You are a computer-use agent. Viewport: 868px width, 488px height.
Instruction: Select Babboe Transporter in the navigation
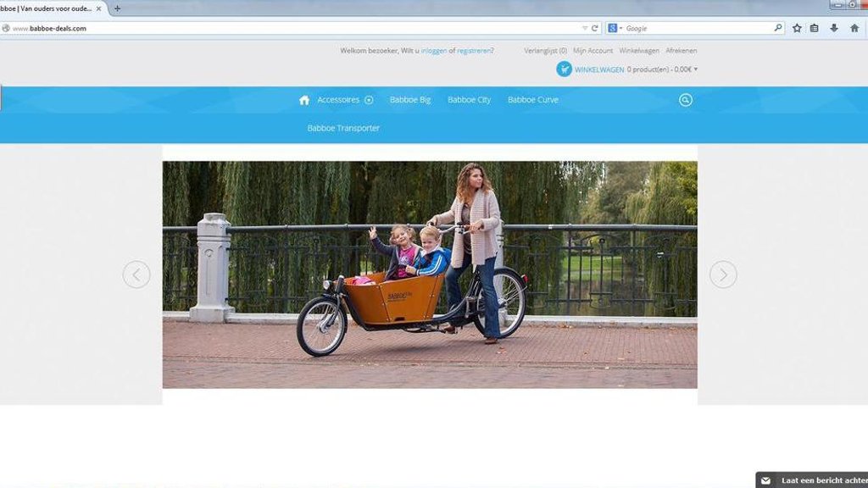point(343,128)
